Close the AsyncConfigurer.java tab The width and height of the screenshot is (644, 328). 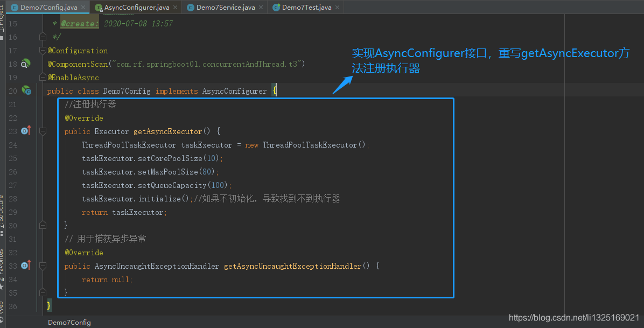tap(176, 8)
